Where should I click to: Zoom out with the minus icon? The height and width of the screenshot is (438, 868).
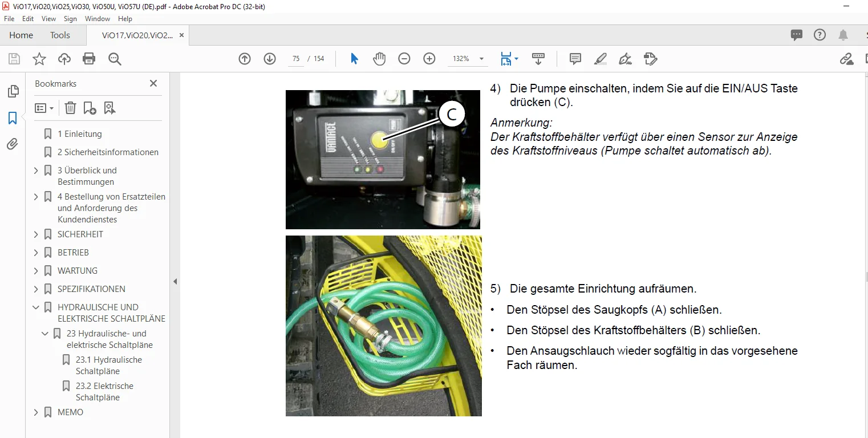click(x=404, y=59)
